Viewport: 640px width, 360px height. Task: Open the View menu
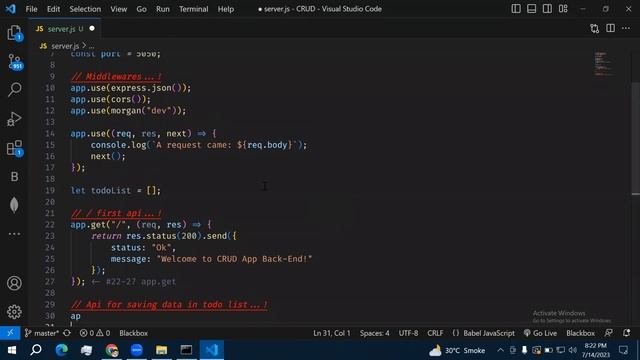click(x=118, y=9)
